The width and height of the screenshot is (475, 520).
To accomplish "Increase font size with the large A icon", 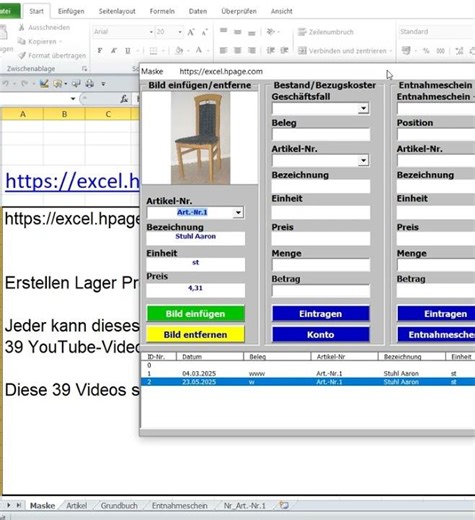I will click(191, 32).
